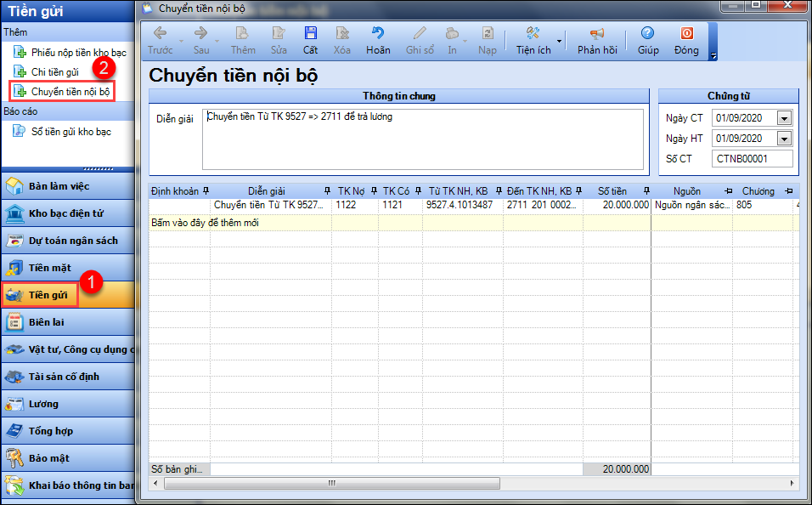Screen dimensions: 812x505
Task: Click the Số CT field CTNB00001
Action: pyautogui.click(x=753, y=159)
